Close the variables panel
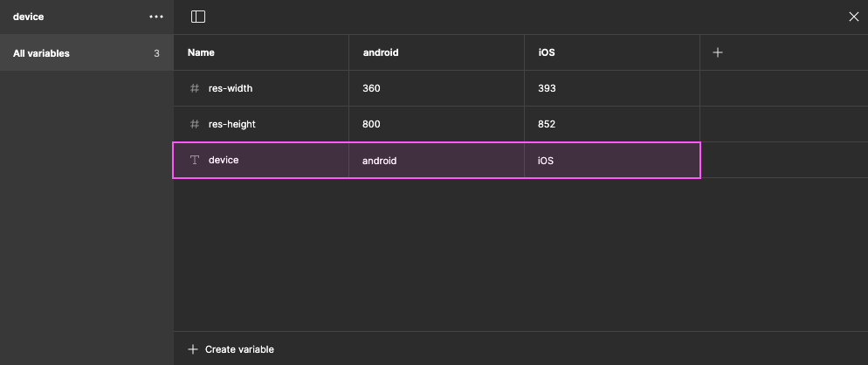Viewport: 868px width, 365px height. click(854, 17)
